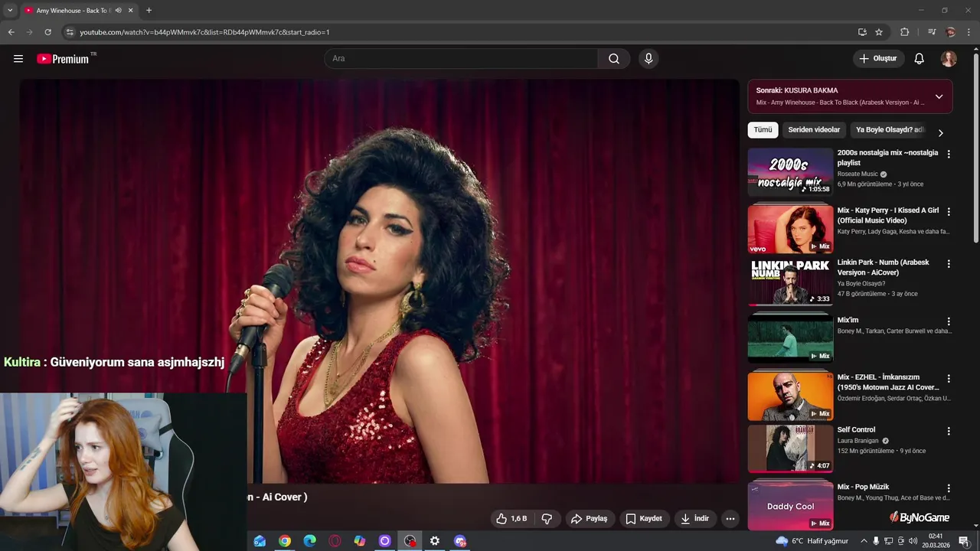This screenshot has height=551, width=980.
Task: Click the Kaydet save button
Action: (x=643, y=519)
